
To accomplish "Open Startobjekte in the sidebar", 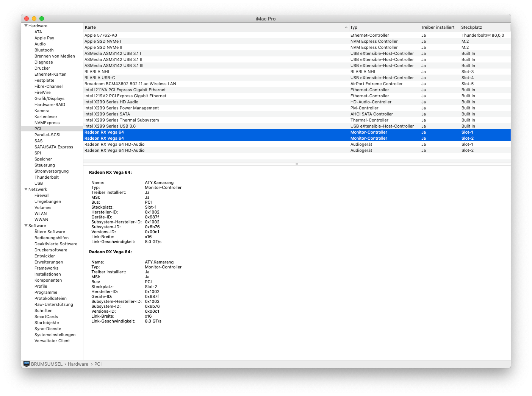I will pos(47,323).
